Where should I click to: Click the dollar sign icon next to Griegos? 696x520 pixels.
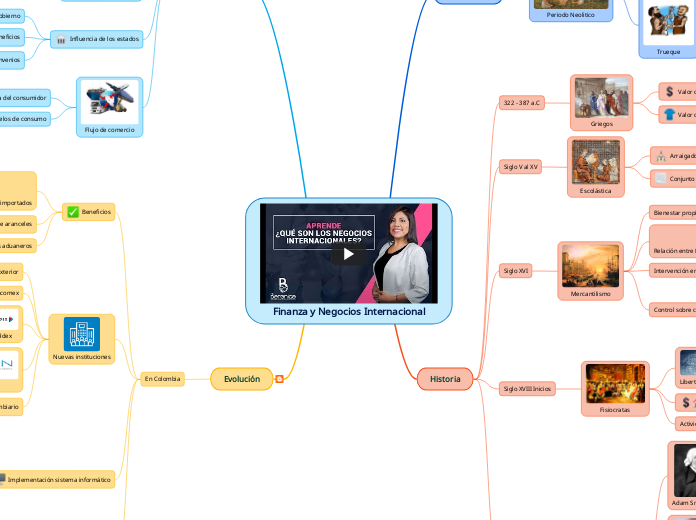669,91
